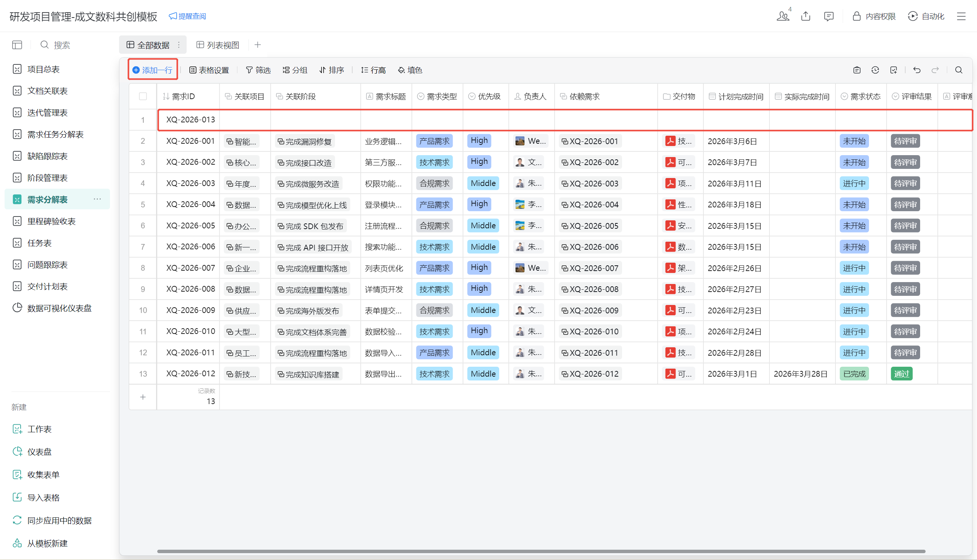Viewport: 977px width, 560px height.
Task: Open the comments bubble icon
Action: 829,16
